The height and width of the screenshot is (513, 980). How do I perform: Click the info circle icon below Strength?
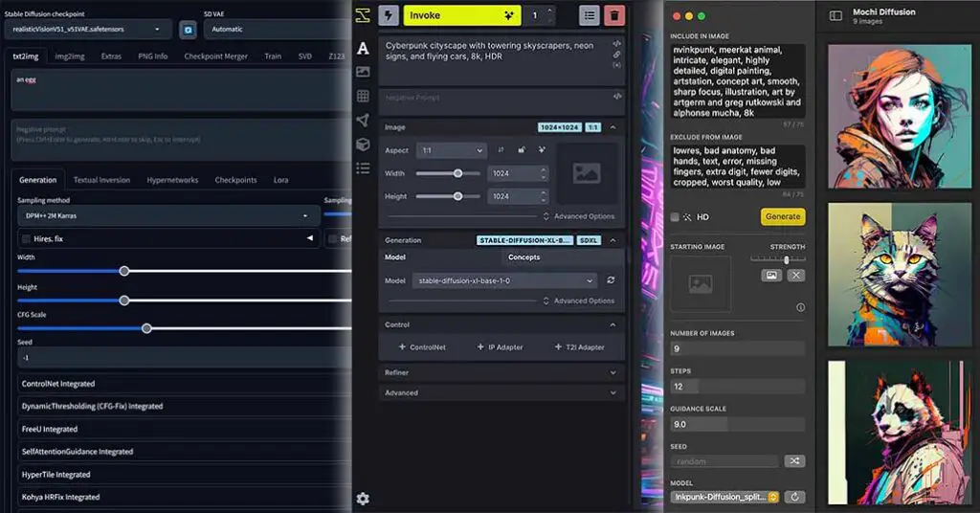(x=801, y=307)
